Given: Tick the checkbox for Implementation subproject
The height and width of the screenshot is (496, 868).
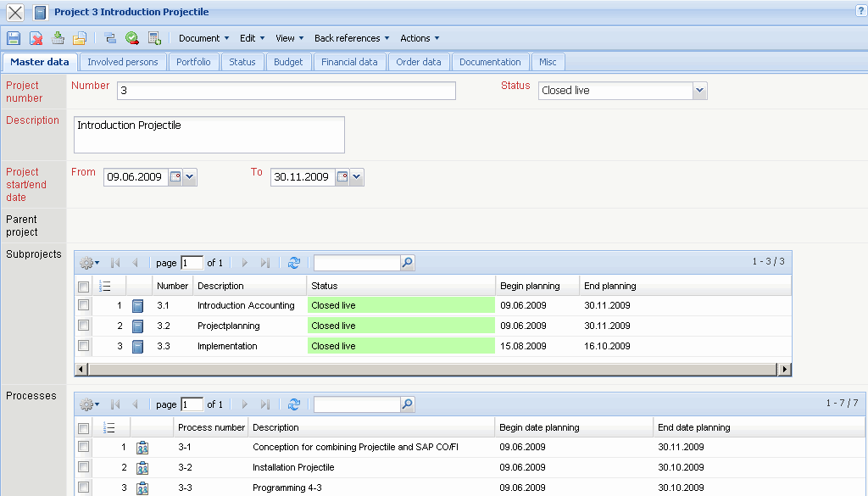Looking at the screenshot, I should 83,346.
